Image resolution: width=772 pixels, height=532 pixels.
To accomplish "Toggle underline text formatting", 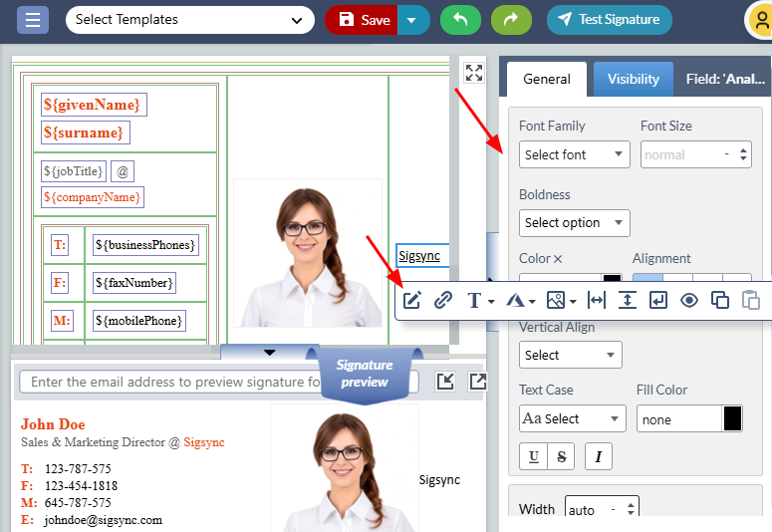I will pyautogui.click(x=534, y=456).
